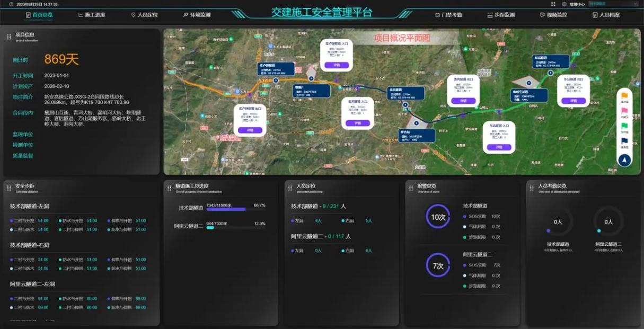Click the 2023-01-01 start date value

tap(57, 75)
